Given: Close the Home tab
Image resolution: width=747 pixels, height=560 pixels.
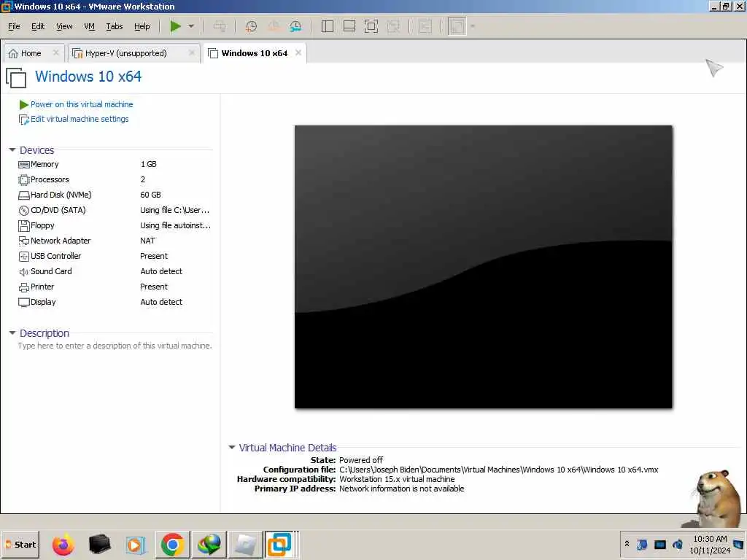Looking at the screenshot, I should point(55,52).
